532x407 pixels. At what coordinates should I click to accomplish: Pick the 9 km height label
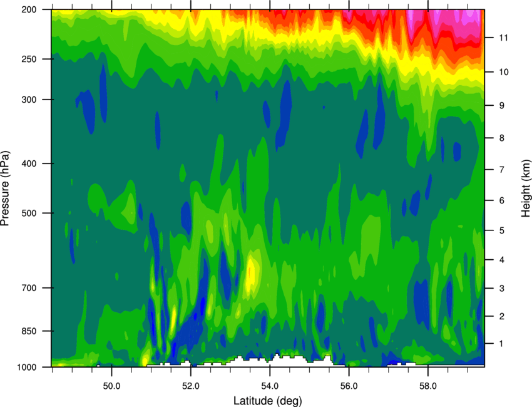point(502,106)
